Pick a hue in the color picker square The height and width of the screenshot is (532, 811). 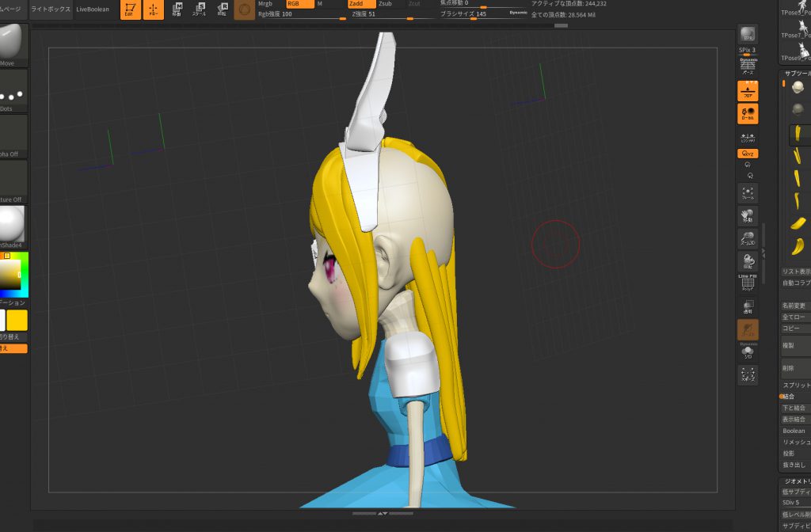(14, 275)
